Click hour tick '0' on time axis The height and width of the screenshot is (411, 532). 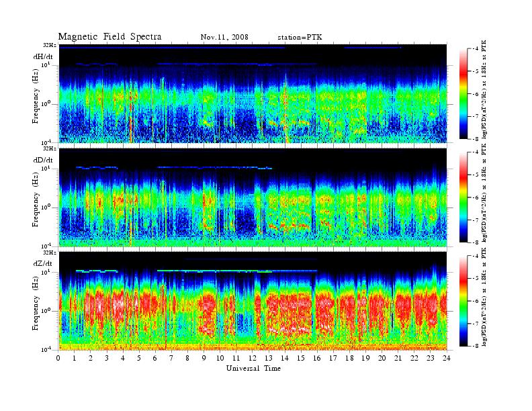click(58, 358)
